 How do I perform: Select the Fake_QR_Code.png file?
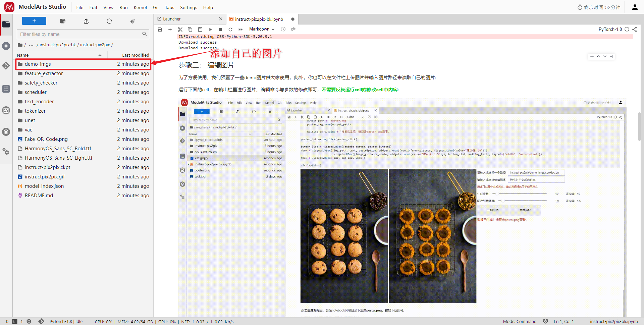(83, 139)
